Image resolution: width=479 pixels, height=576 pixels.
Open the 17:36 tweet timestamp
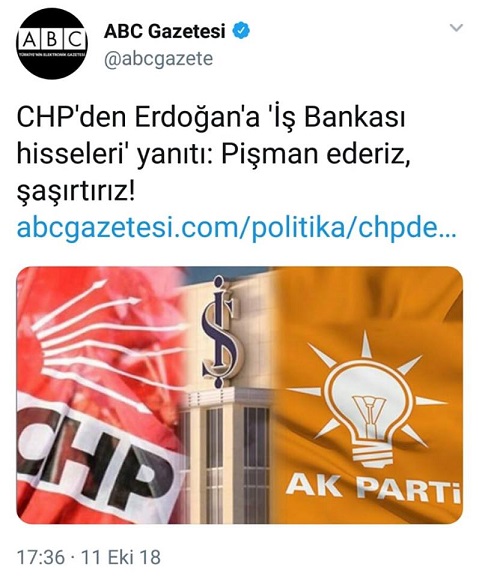click(x=41, y=557)
